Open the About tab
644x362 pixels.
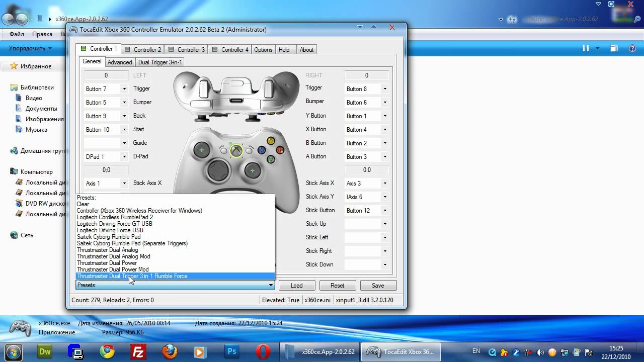click(306, 49)
